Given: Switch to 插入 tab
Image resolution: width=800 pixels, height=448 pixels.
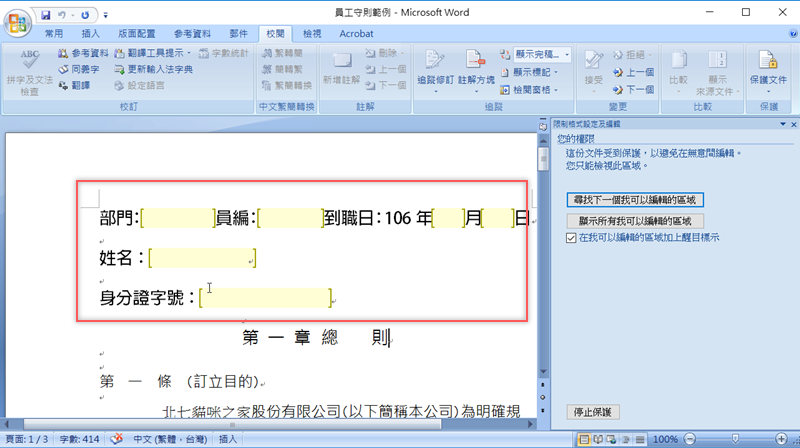Looking at the screenshot, I should (x=90, y=34).
